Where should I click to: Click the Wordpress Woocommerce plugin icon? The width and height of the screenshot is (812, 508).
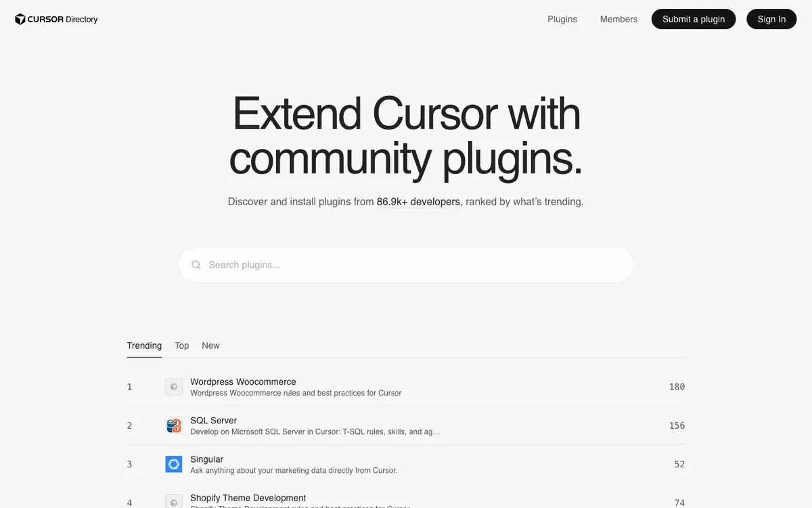click(x=174, y=387)
